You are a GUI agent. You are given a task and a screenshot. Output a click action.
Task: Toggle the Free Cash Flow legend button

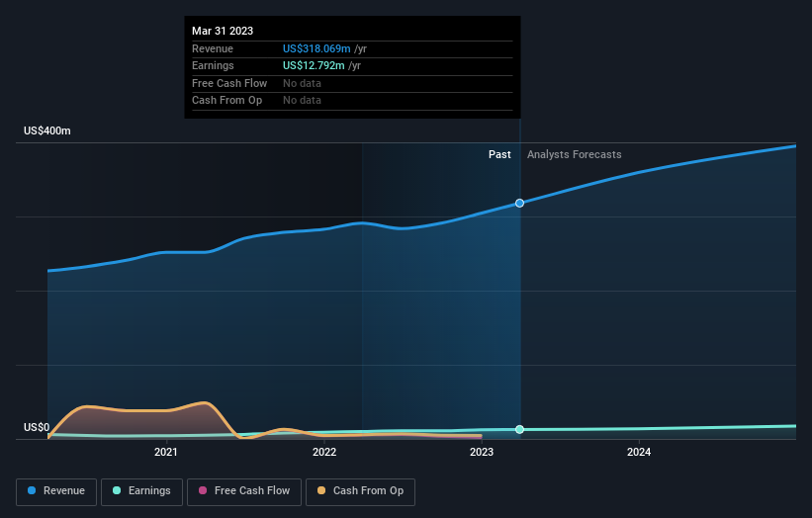pyautogui.click(x=244, y=491)
